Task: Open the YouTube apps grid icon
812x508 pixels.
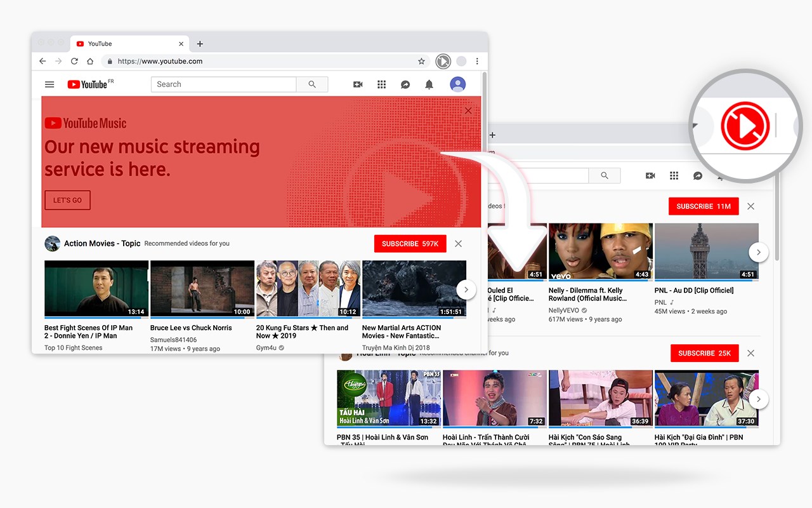Action: (381, 84)
